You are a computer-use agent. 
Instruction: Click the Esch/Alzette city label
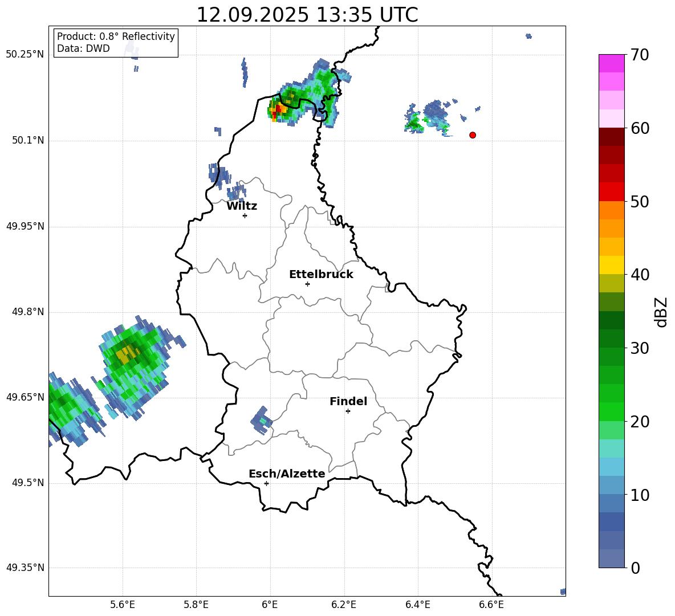(287, 474)
